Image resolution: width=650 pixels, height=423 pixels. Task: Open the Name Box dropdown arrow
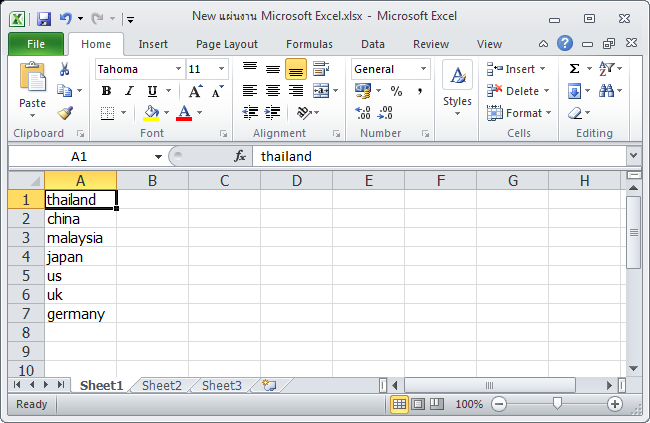(158, 156)
